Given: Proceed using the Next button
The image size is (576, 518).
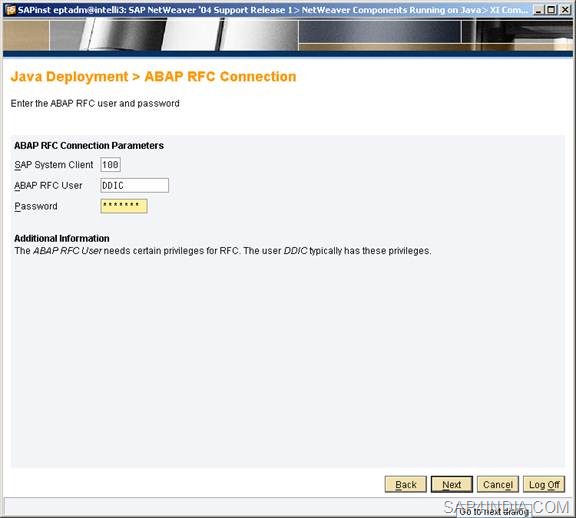Looking at the screenshot, I should pyautogui.click(x=451, y=485).
